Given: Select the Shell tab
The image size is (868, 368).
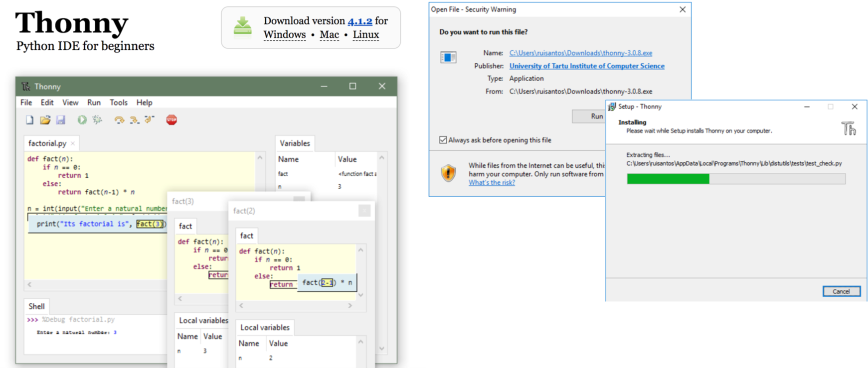Looking at the screenshot, I should click(x=36, y=306).
